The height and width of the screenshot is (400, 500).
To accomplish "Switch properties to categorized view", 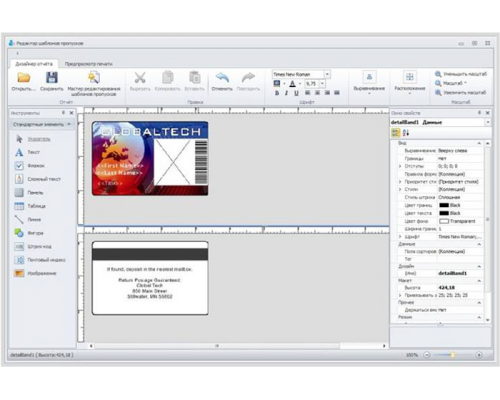I will [x=396, y=133].
